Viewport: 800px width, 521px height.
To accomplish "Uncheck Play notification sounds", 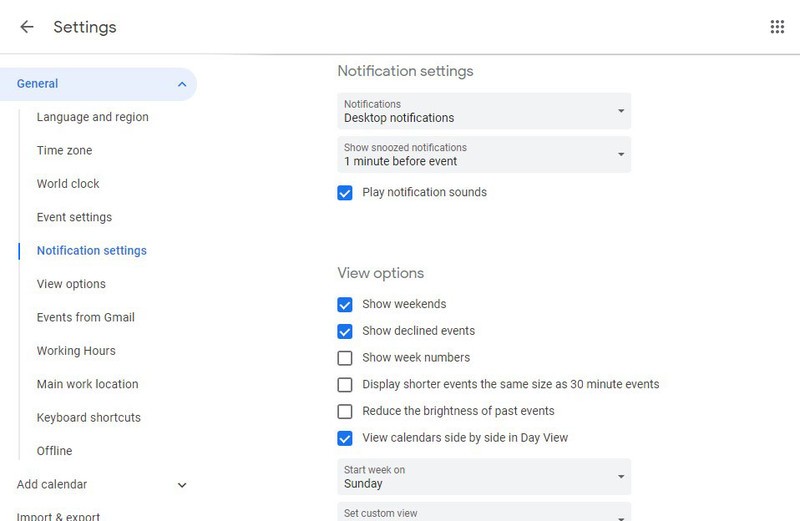I will coord(345,193).
